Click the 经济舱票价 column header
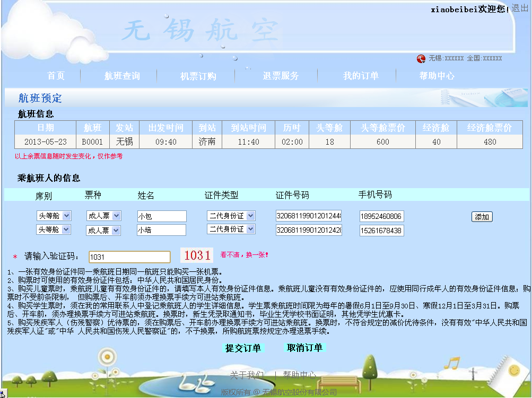532x398 pixels. tap(490, 128)
